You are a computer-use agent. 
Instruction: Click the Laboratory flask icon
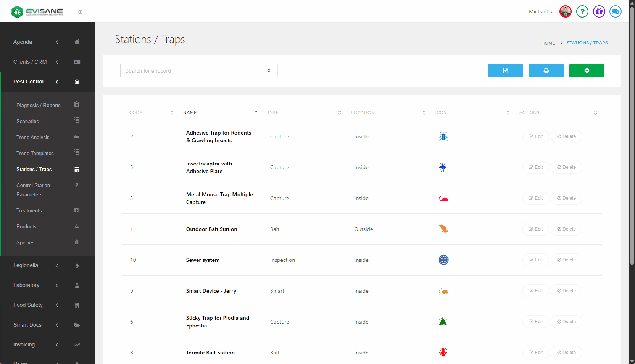[x=77, y=285]
